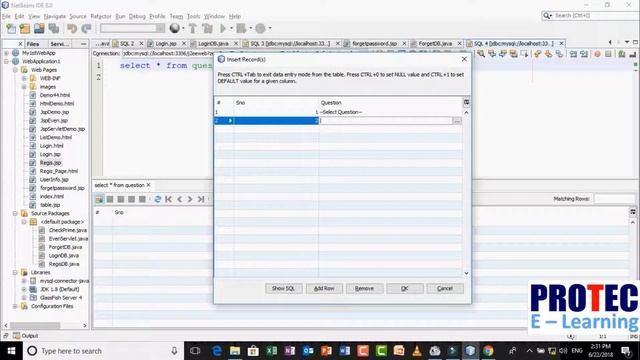Click the Projects panel horizontal scrollbar
640x360 pixels.
pos(35,325)
